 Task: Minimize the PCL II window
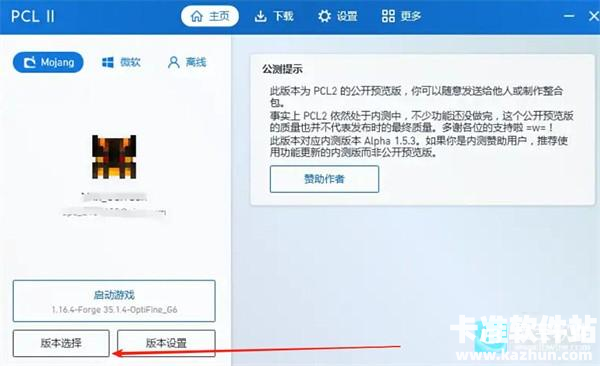[x=569, y=16]
